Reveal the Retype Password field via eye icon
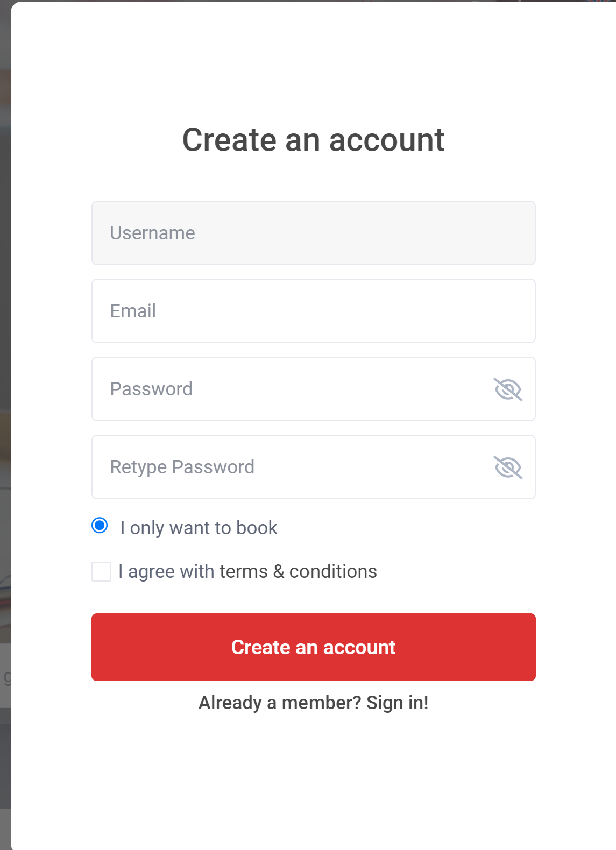616x850 pixels. click(x=508, y=467)
